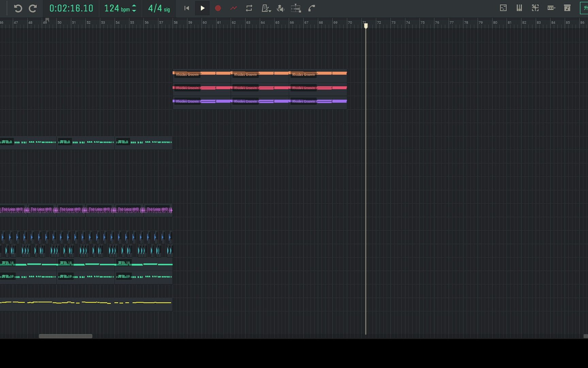
Task: Open the piano keyboard panel
Action: (519, 8)
